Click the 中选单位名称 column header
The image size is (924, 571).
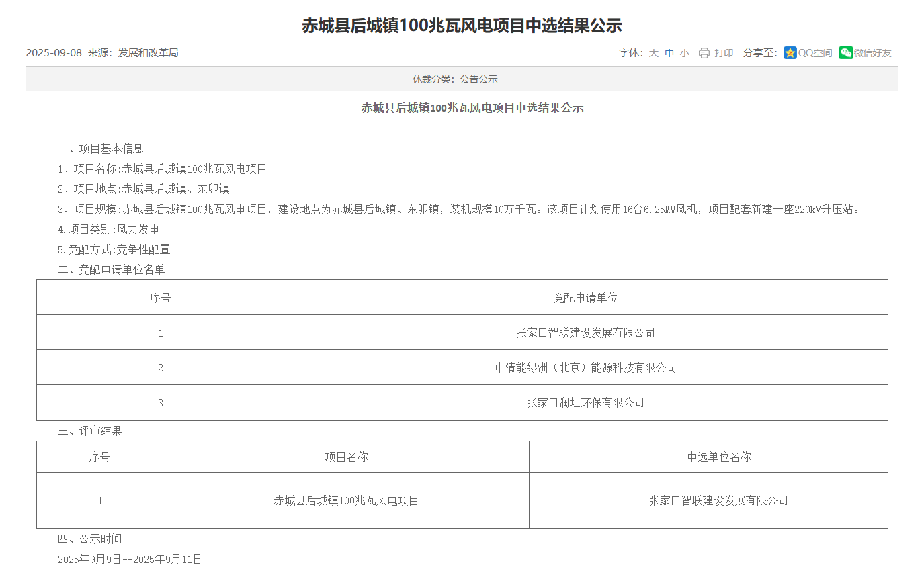pyautogui.click(x=718, y=457)
